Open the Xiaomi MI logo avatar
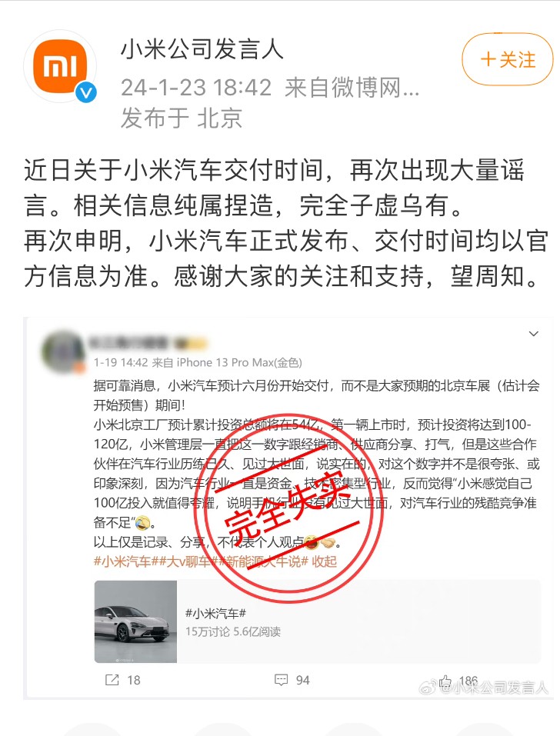560x736 pixels. (59, 65)
